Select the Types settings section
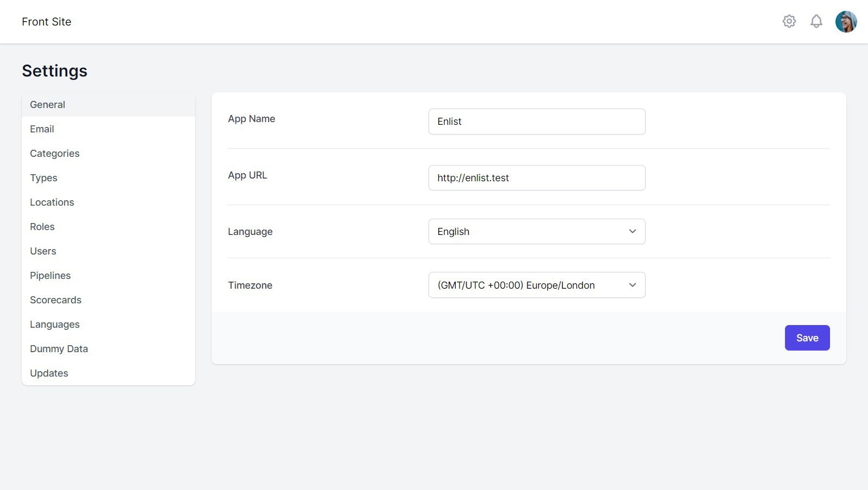This screenshot has height=490, width=868. (x=43, y=177)
